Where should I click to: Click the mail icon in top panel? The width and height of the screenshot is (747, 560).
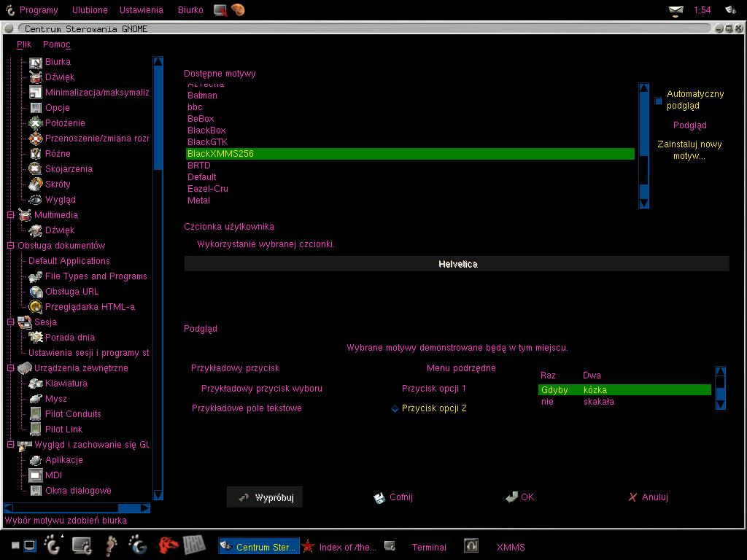(676, 10)
